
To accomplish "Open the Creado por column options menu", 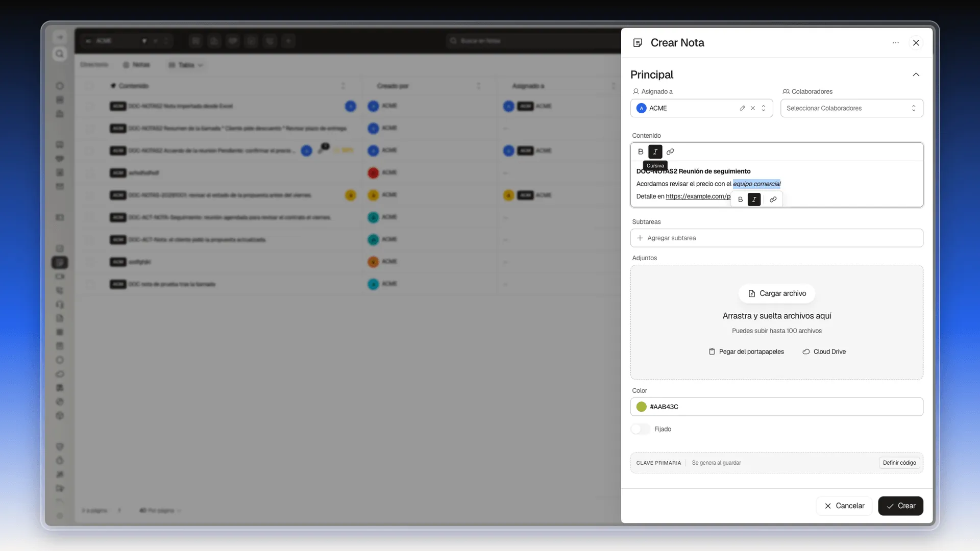I will coord(478,86).
